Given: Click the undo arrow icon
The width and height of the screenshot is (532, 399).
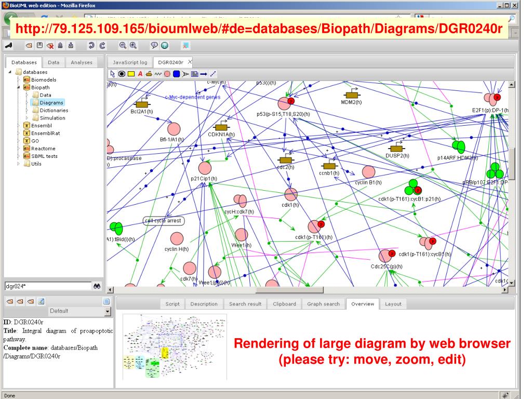Looking at the screenshot, I should point(91,46).
